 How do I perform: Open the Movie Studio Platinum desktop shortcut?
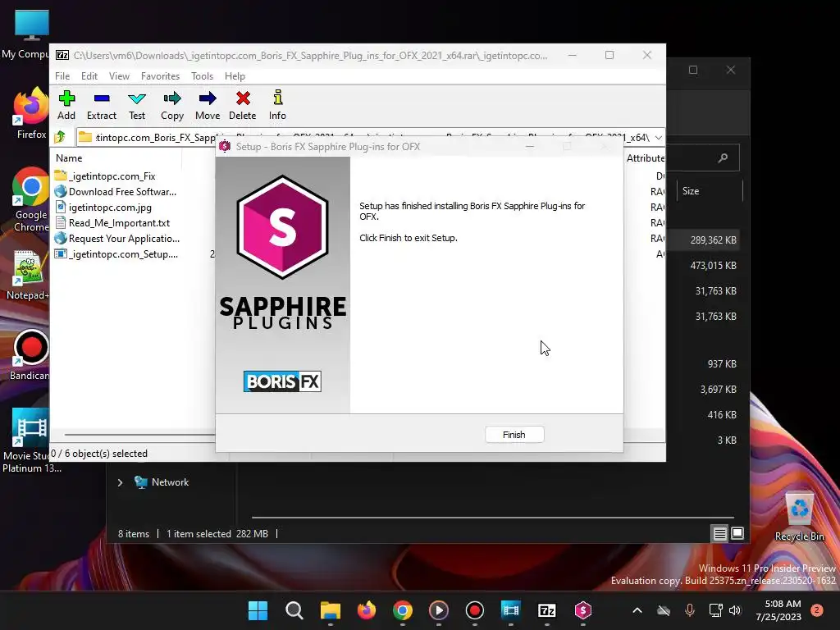click(x=30, y=441)
